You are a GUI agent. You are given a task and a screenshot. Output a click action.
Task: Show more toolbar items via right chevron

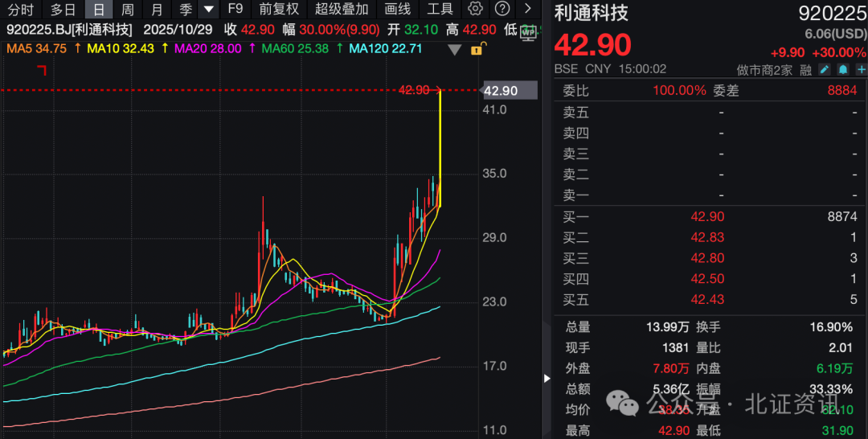(x=527, y=8)
